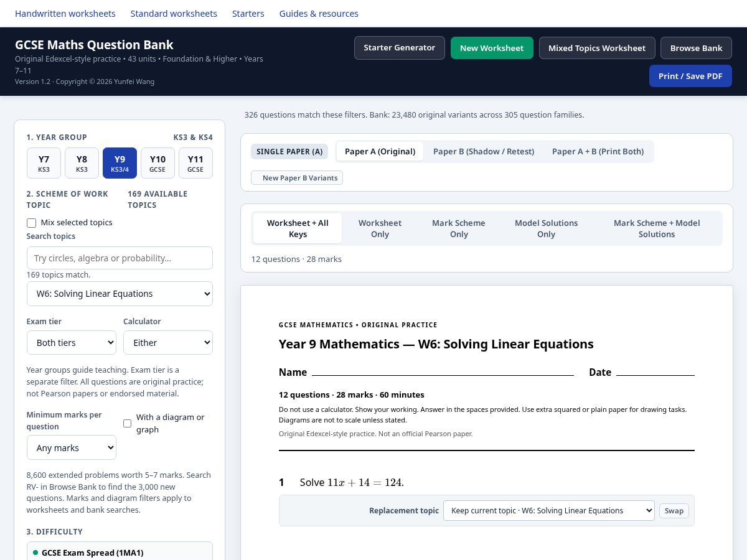Select Y11 GCSE year group
The image size is (747, 560).
point(195,163)
